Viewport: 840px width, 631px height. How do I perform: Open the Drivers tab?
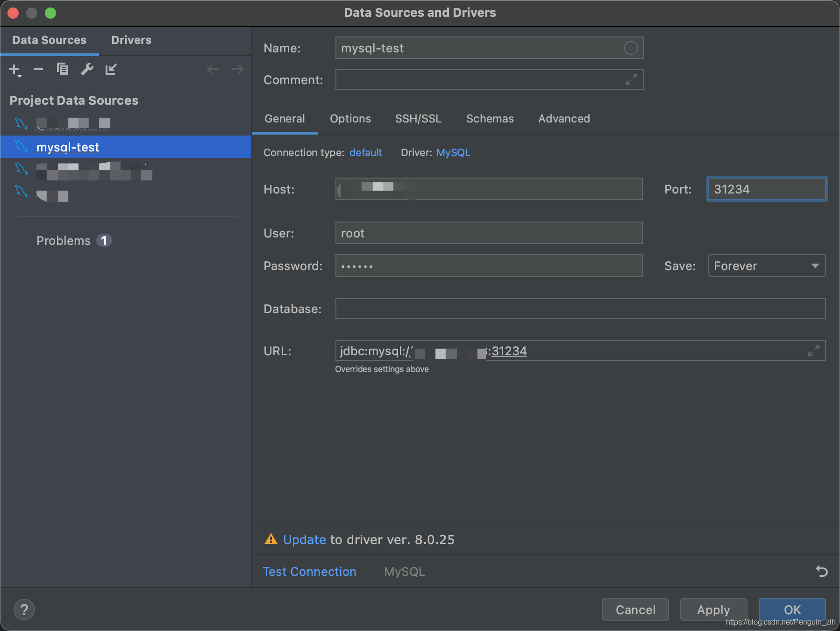[131, 40]
